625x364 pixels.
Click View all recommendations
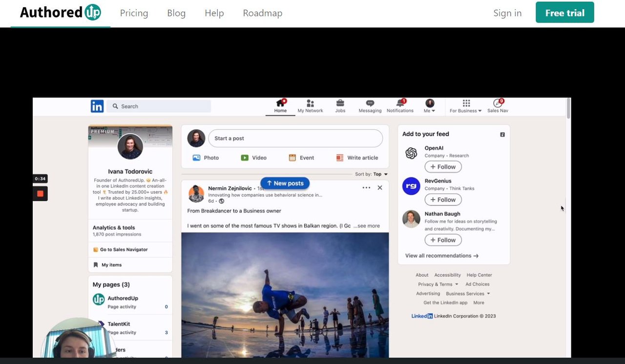point(442,256)
